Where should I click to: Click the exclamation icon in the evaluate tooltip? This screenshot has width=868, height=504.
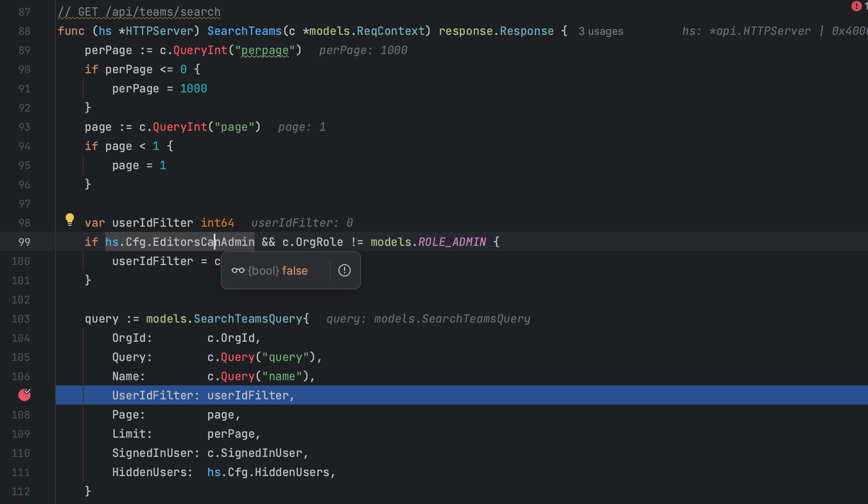[x=344, y=270]
